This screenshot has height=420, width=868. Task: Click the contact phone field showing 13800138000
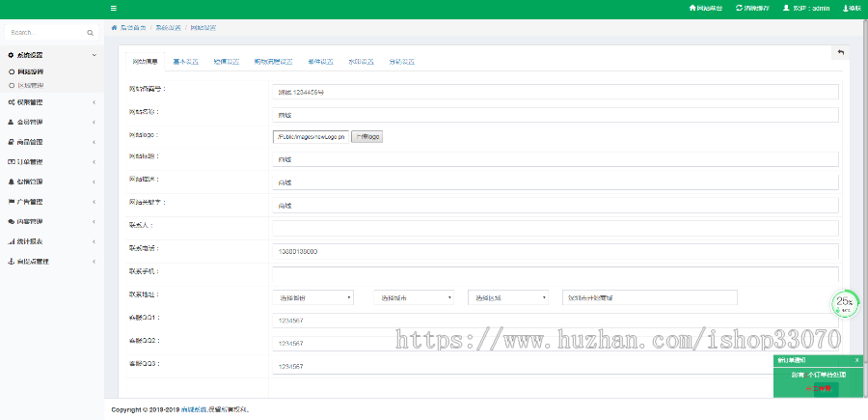coord(556,252)
